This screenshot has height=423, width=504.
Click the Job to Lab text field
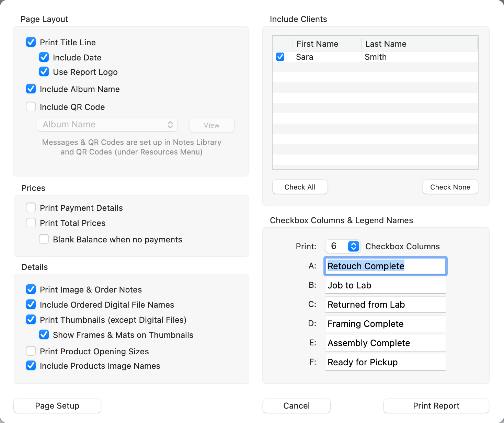pos(385,285)
